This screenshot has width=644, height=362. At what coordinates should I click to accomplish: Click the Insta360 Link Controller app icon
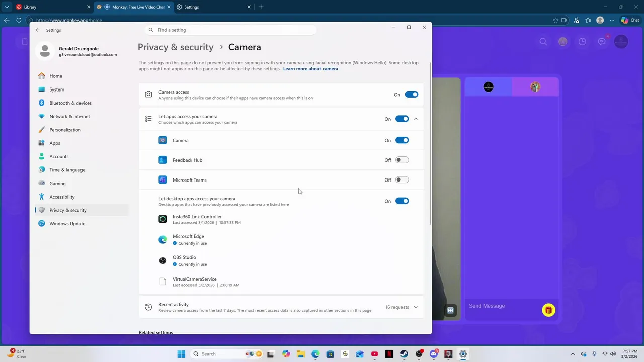163,219
